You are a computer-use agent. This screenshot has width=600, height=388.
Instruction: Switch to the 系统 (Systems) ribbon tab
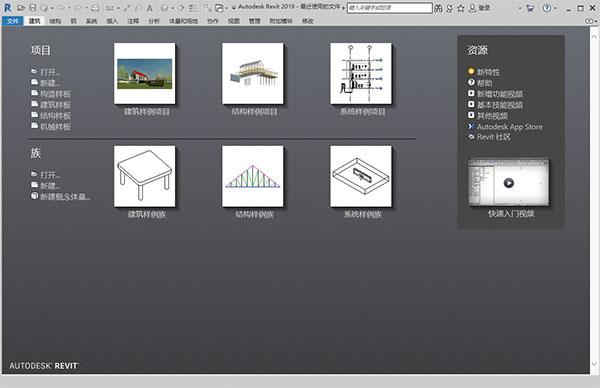click(91, 21)
